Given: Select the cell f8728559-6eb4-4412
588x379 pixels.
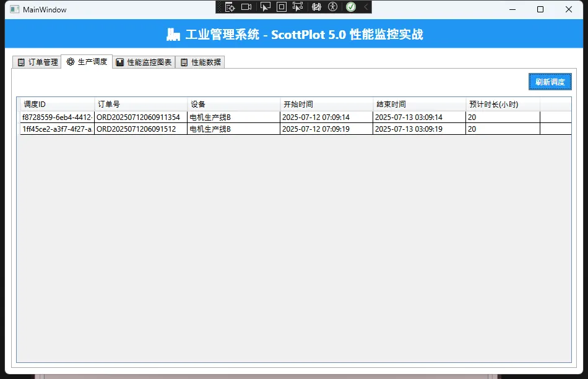Looking at the screenshot, I should tap(58, 117).
